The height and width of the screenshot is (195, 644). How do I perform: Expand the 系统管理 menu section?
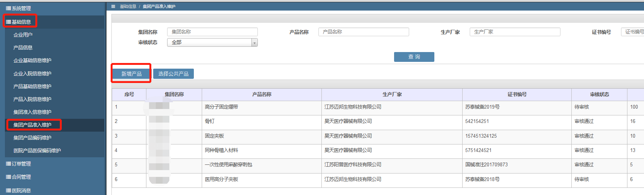pos(18,8)
